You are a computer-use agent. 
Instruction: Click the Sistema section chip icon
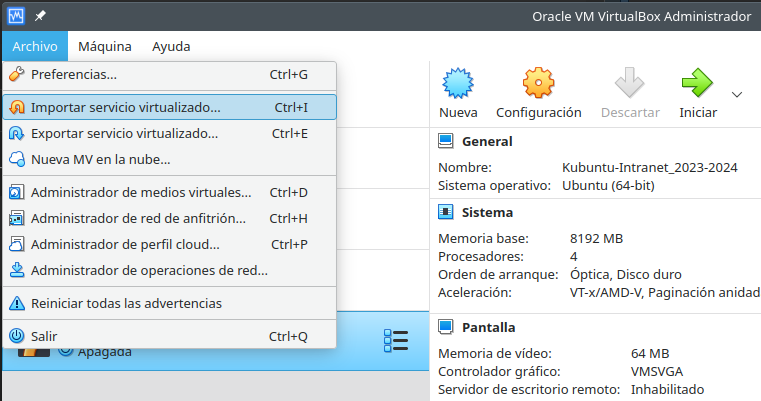[x=446, y=212]
